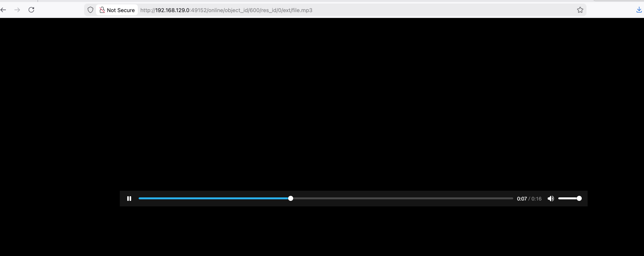Click the 192.168.129.0 host in the URL

click(x=172, y=10)
